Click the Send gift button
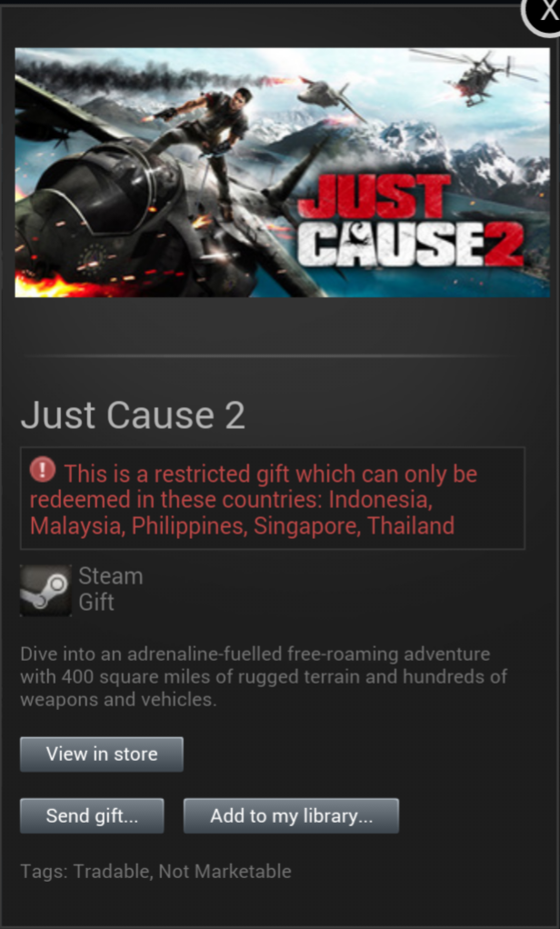The height and width of the screenshot is (929, 560). tap(92, 816)
